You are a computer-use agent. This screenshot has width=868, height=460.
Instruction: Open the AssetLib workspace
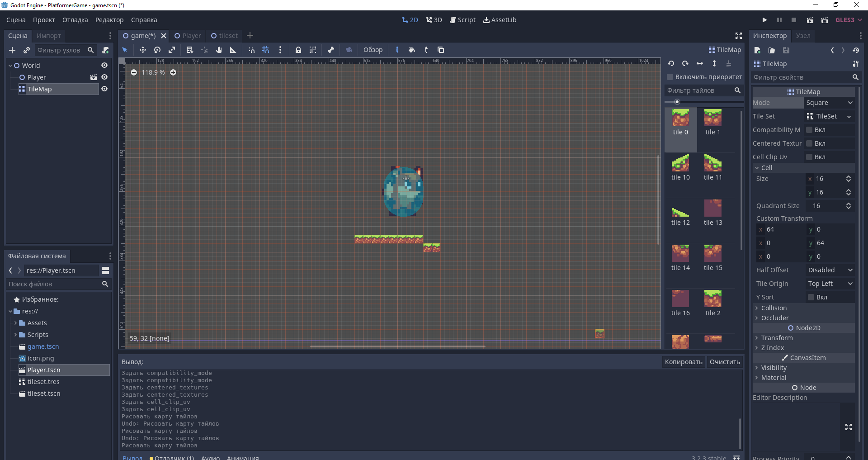pyautogui.click(x=500, y=20)
